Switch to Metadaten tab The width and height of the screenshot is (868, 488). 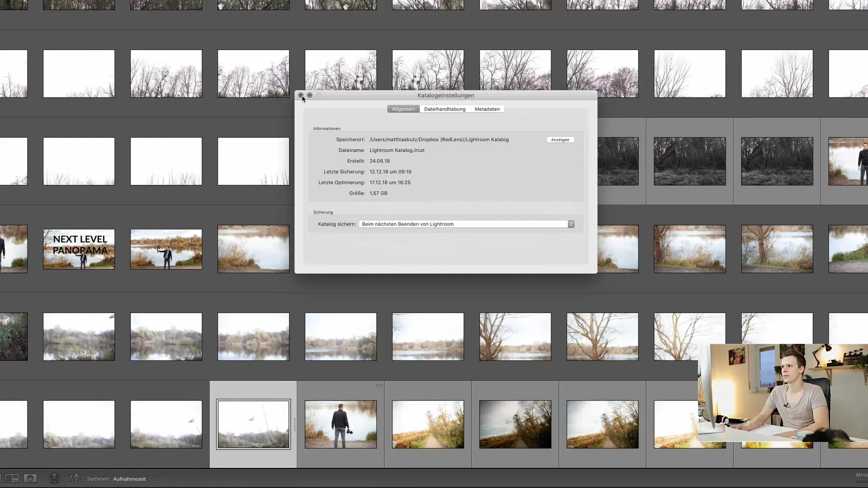(487, 109)
